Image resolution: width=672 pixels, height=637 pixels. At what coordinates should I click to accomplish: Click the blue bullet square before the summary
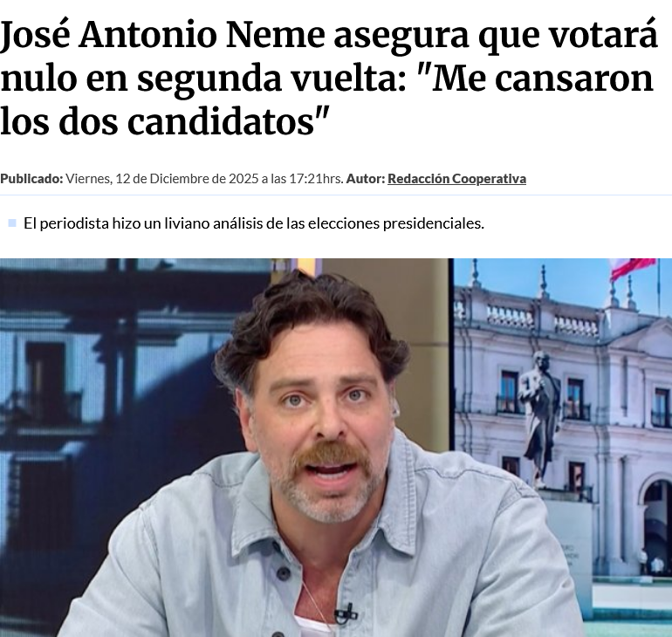tap(12, 223)
